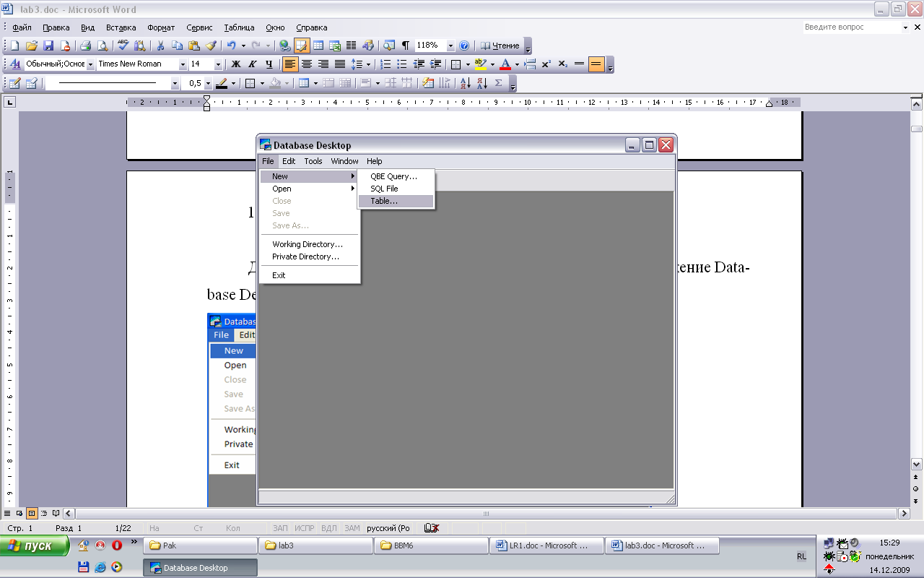Expand the font size dropdown showing 14
The image size is (924, 578).
click(x=218, y=64)
